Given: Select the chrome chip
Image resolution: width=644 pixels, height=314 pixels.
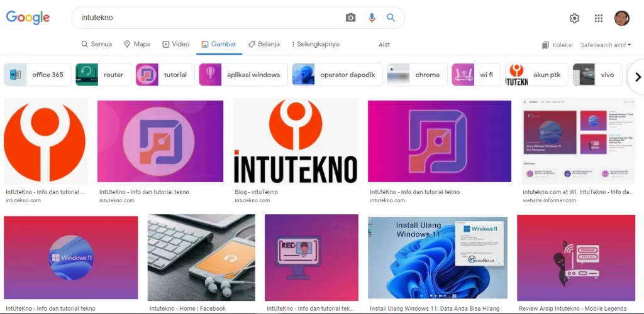Looking at the screenshot, I should click(417, 75).
